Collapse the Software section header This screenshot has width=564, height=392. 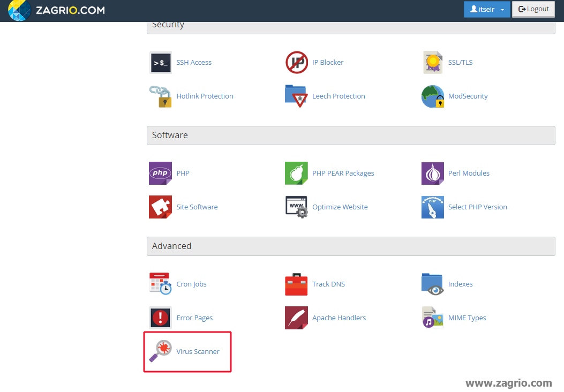351,135
